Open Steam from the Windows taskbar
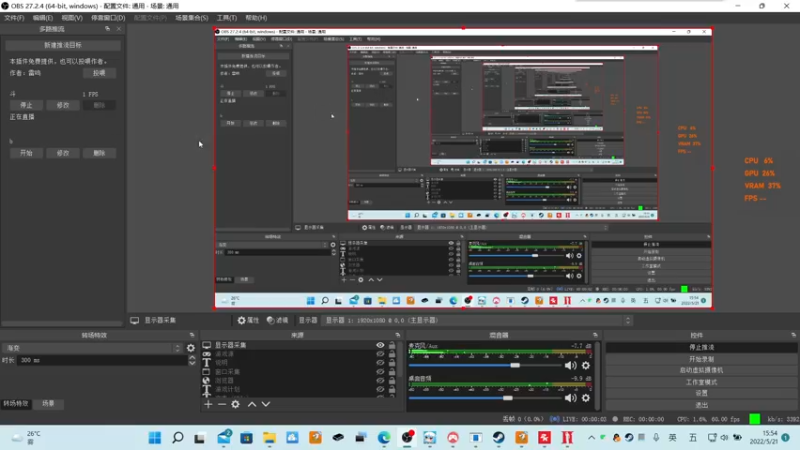The height and width of the screenshot is (450, 800). coord(498,438)
